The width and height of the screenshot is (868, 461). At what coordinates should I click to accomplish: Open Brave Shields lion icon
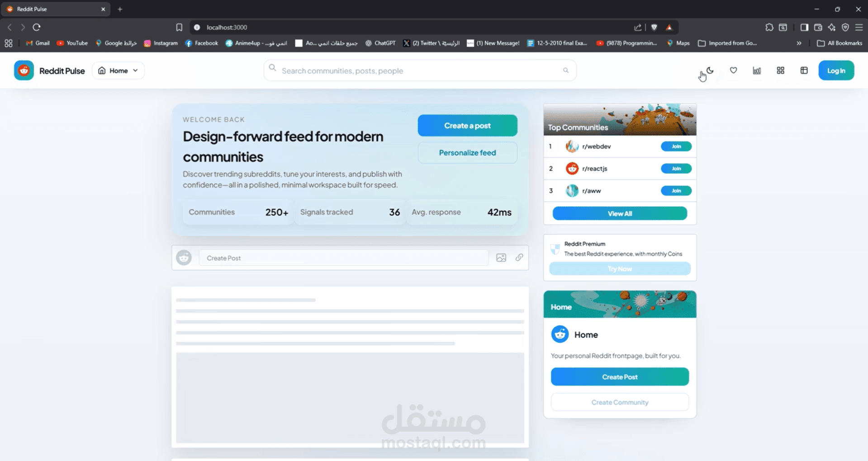[654, 27]
